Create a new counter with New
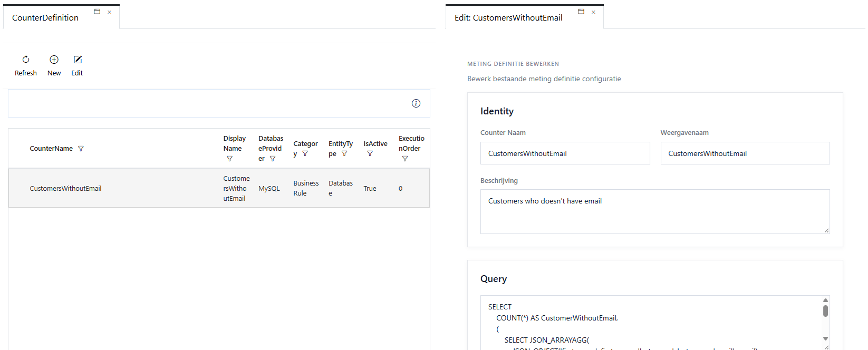868x350 pixels. click(54, 66)
